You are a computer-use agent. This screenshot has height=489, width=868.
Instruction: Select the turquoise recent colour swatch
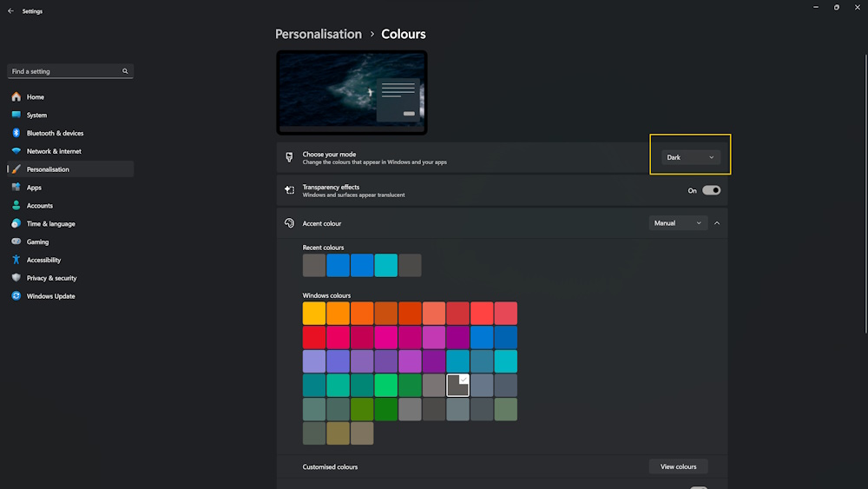click(386, 265)
